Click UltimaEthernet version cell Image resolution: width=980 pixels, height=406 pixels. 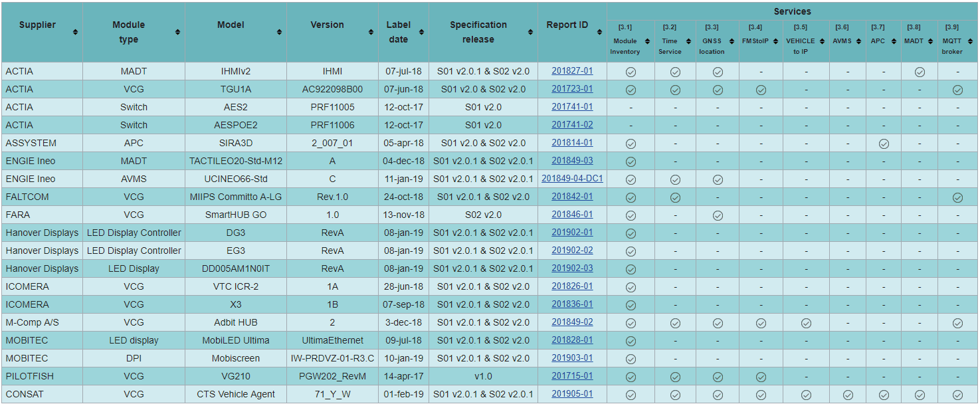click(x=332, y=340)
